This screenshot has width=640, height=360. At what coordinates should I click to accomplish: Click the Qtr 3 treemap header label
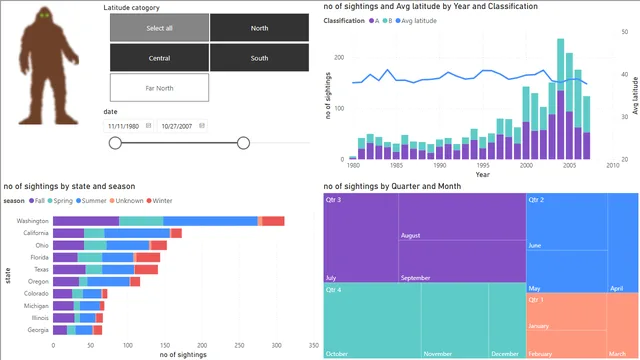333,200
